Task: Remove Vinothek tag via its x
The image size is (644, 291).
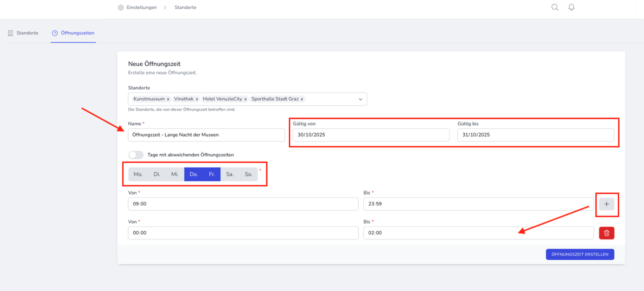Action: coord(197,99)
